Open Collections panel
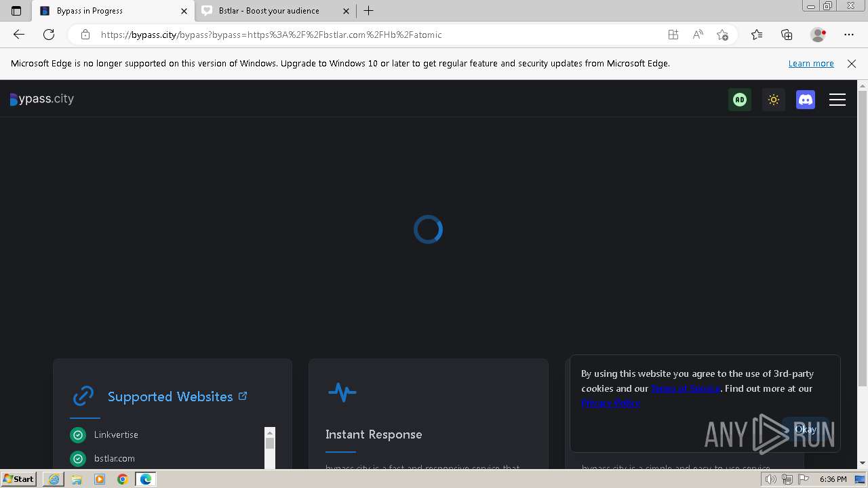868x488 pixels. pyautogui.click(x=787, y=35)
